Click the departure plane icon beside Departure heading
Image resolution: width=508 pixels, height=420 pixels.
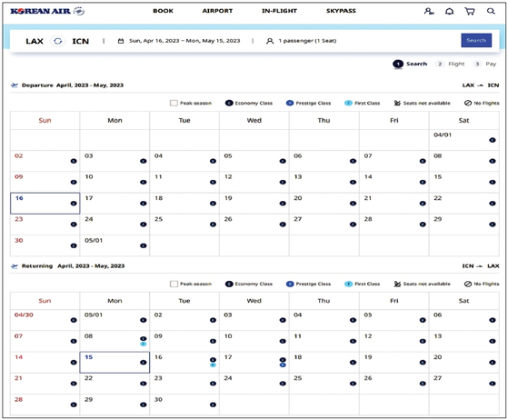coord(15,85)
